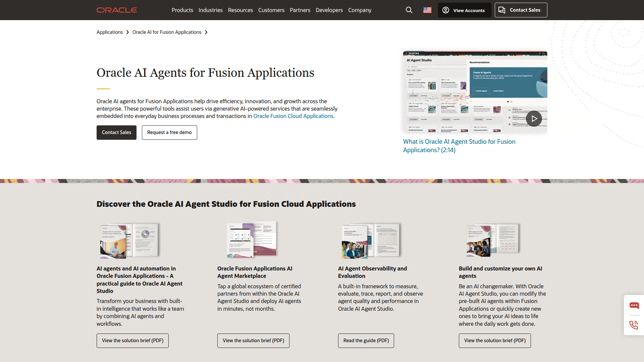Open the Industries menu
Viewport: 644px width, 362px height.
pyautogui.click(x=210, y=10)
